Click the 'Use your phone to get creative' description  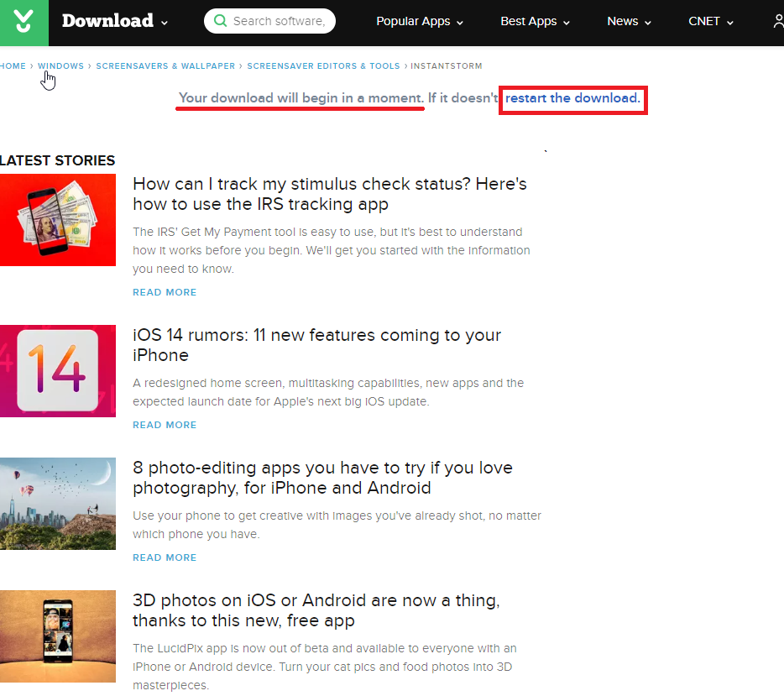point(337,525)
